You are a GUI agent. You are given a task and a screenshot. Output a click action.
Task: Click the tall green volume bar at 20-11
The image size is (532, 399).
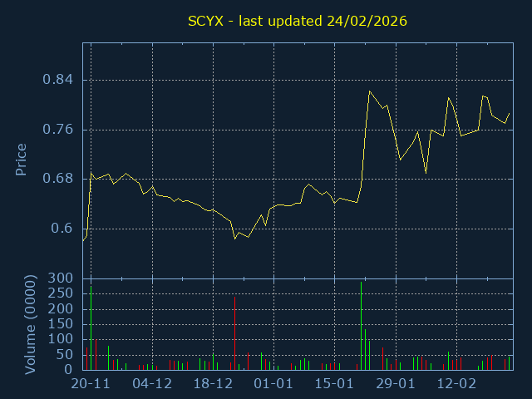point(91,328)
